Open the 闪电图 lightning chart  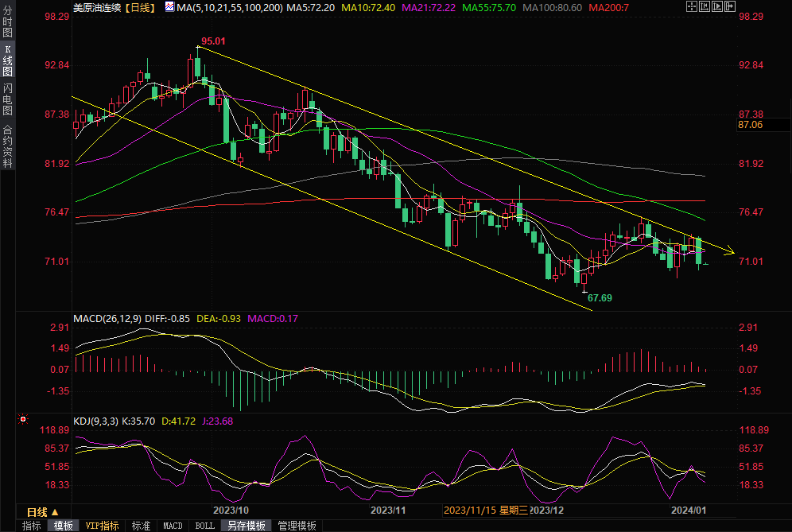coord(7,101)
